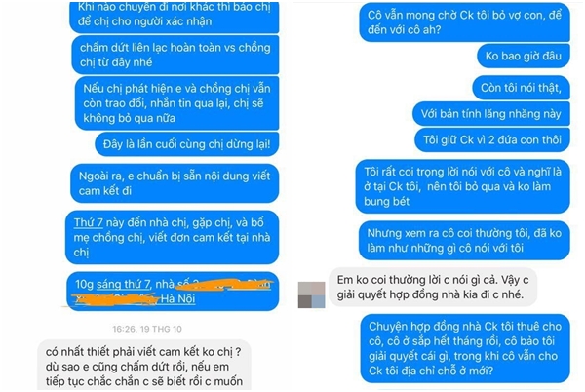Select the 'chấm dứt liên lạc hoàn toàn' message
The height and width of the screenshot is (392, 585).
click(x=175, y=55)
